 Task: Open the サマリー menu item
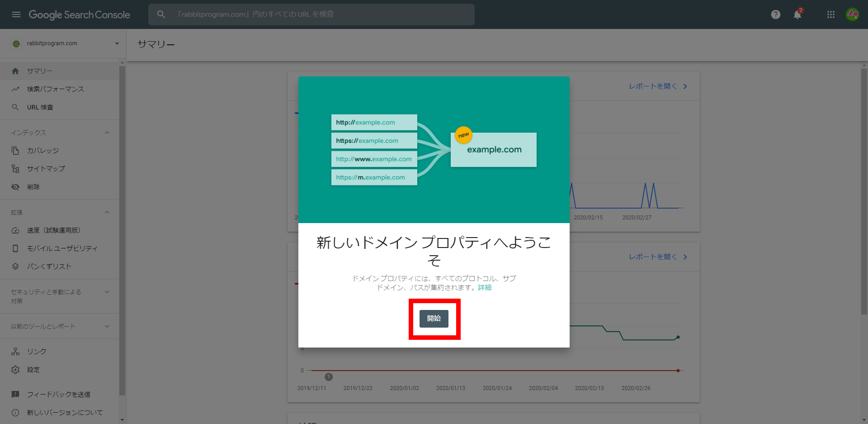click(x=59, y=71)
